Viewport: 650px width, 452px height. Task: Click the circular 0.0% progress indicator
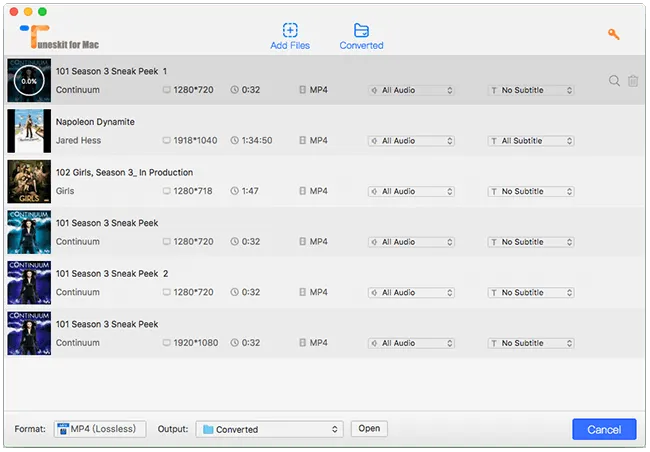coord(29,81)
